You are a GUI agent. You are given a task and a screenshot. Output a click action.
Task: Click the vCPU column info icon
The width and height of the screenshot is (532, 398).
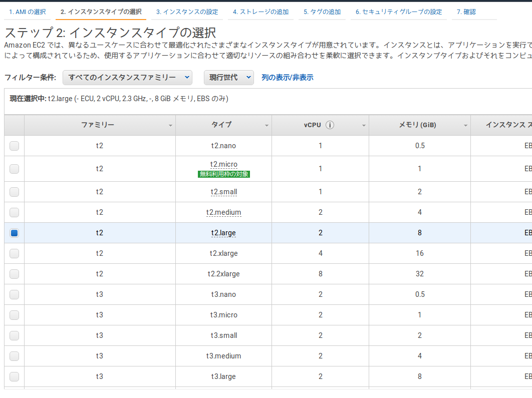(329, 125)
